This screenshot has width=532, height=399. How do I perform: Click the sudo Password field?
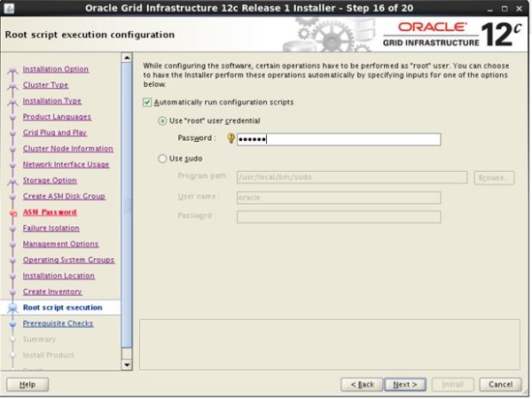(339, 217)
